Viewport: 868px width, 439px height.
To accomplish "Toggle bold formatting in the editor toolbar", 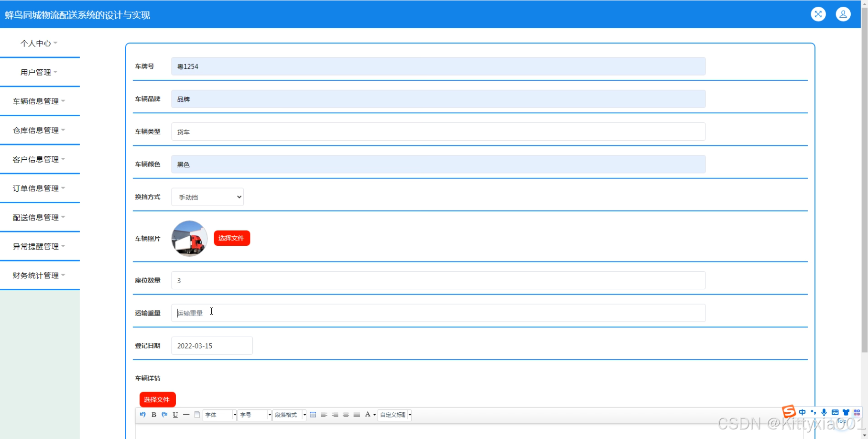I will pyautogui.click(x=154, y=415).
